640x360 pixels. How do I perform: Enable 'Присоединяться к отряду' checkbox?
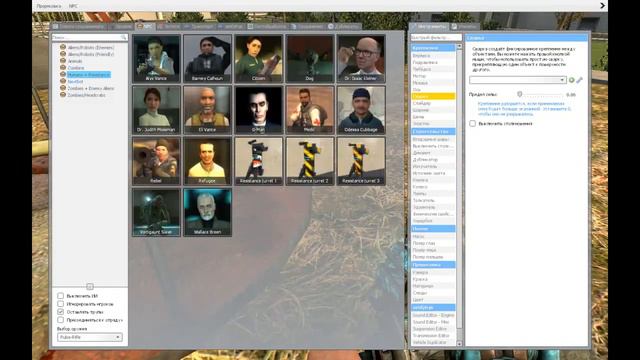(60, 320)
